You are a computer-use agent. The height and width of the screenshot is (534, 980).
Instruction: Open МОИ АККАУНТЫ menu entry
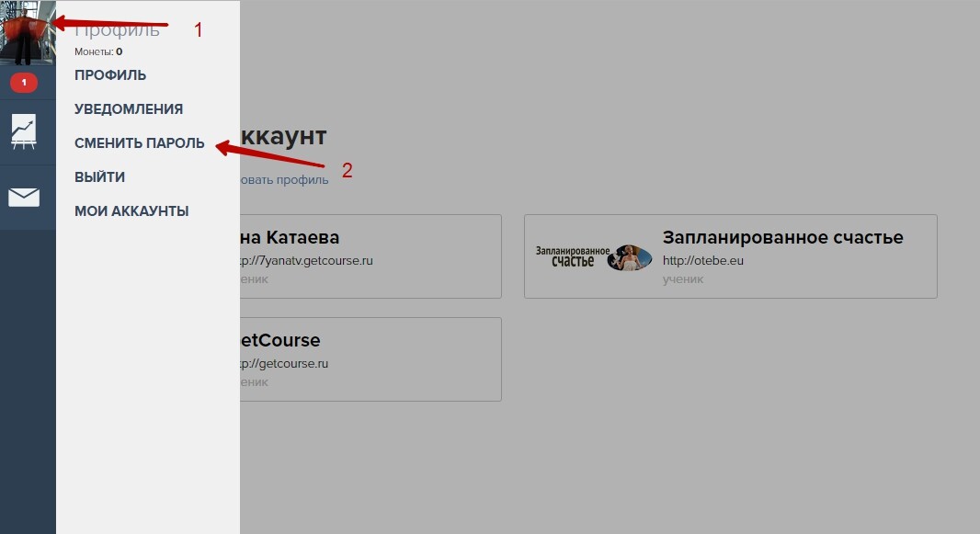tap(131, 211)
